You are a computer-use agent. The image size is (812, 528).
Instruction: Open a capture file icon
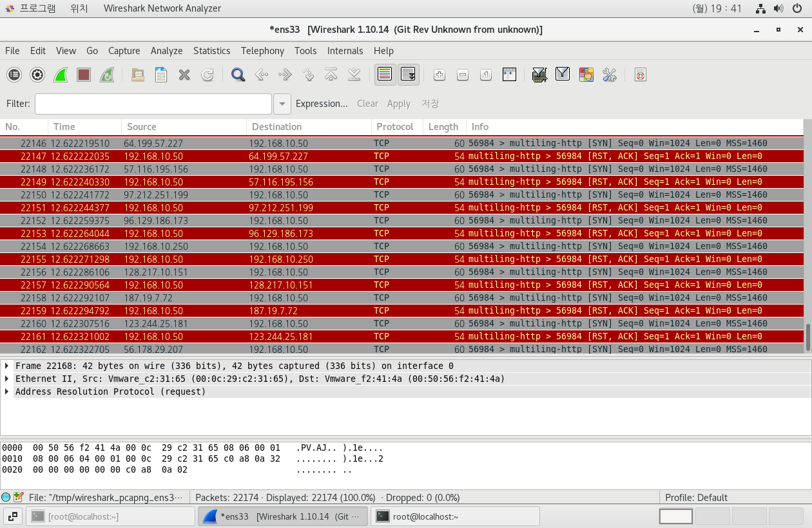click(137, 75)
